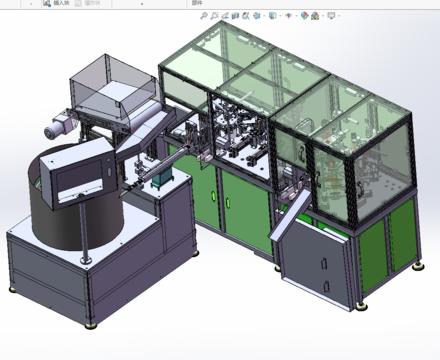Click the Hide/Show Items icon
Image resolution: width=440 pixels, height=360 pixels.
click(x=289, y=15)
